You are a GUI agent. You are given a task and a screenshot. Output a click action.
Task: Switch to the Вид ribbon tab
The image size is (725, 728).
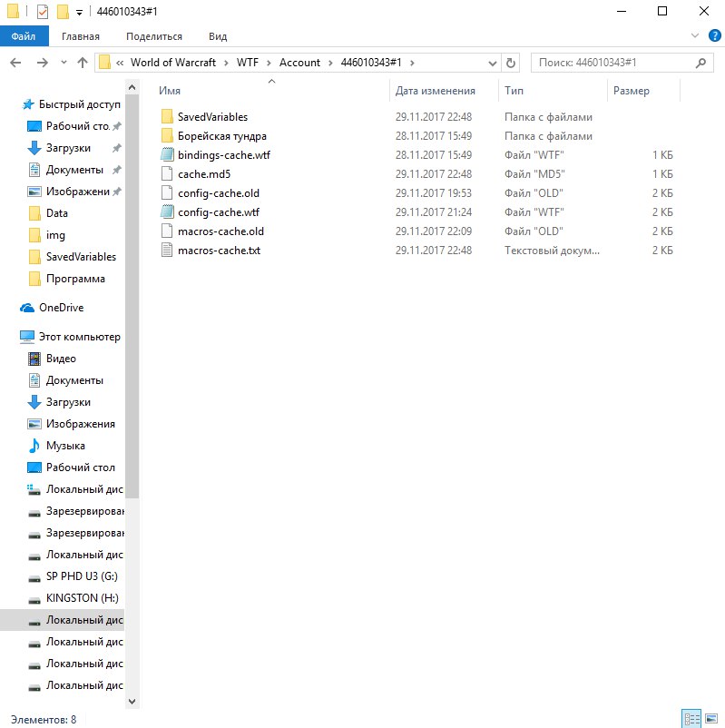pos(218,36)
